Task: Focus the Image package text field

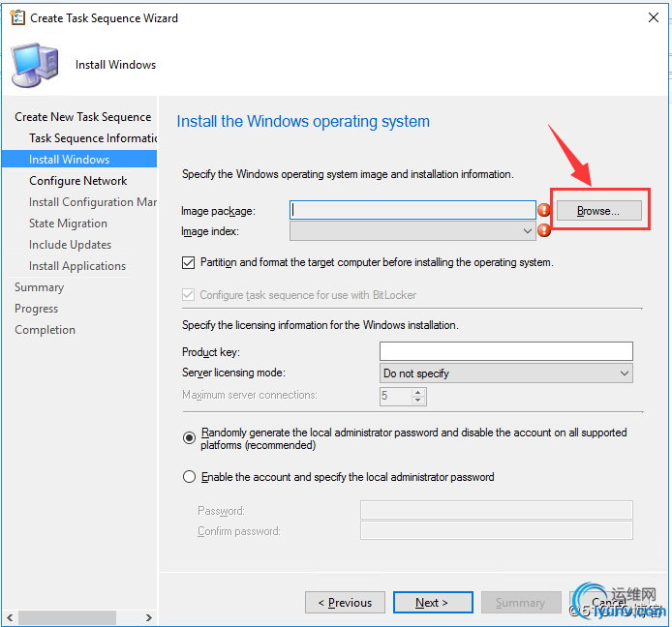Action: point(412,210)
